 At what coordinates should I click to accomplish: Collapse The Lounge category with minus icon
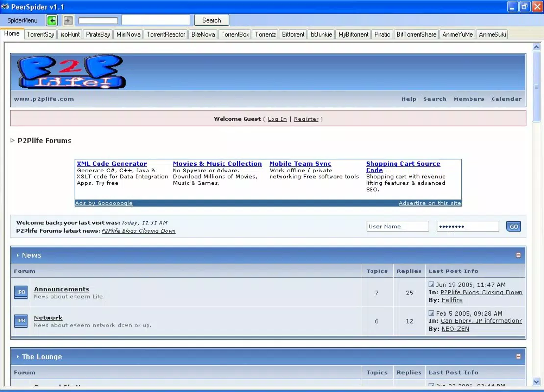[x=519, y=356]
